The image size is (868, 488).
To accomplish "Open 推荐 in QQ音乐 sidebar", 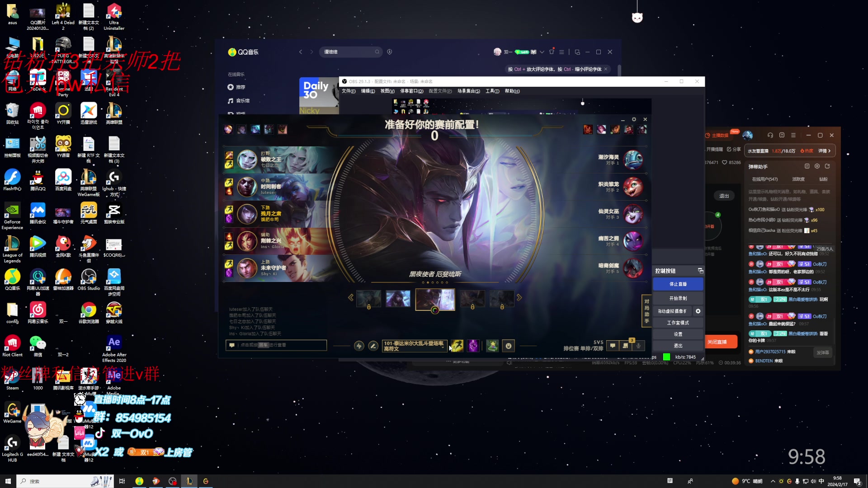I will coord(236,87).
